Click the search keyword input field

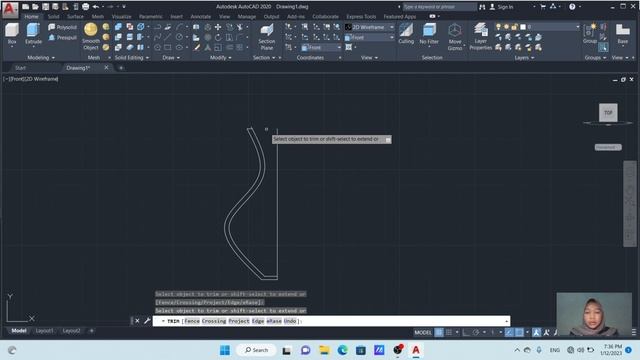pos(439,7)
